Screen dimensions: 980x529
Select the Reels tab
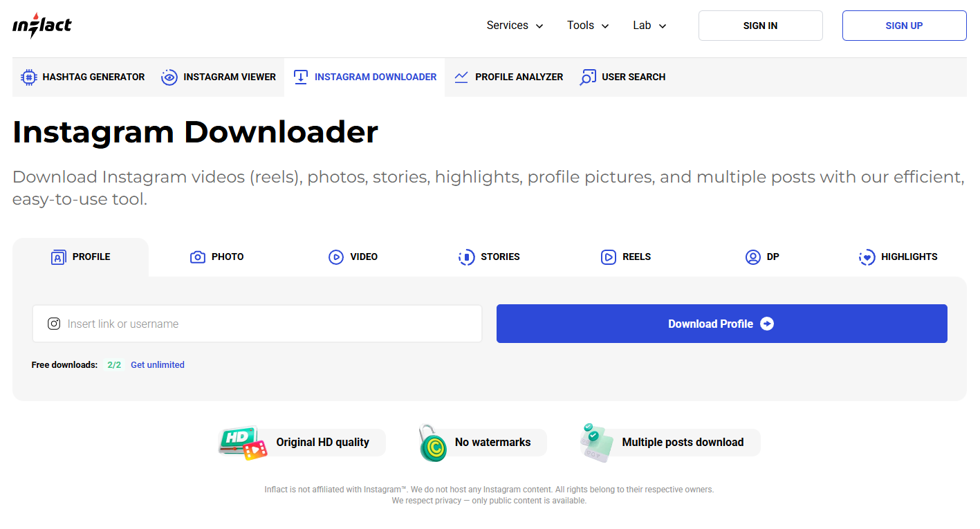coord(626,257)
